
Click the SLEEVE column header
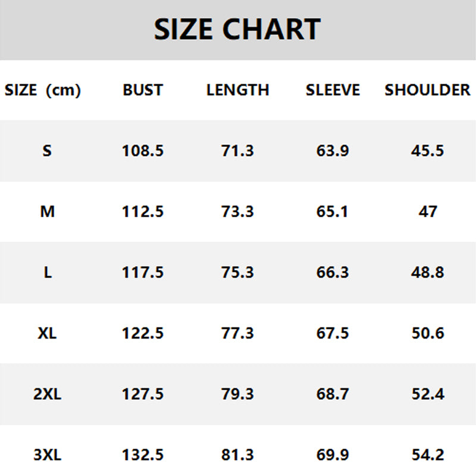pyautogui.click(x=333, y=90)
